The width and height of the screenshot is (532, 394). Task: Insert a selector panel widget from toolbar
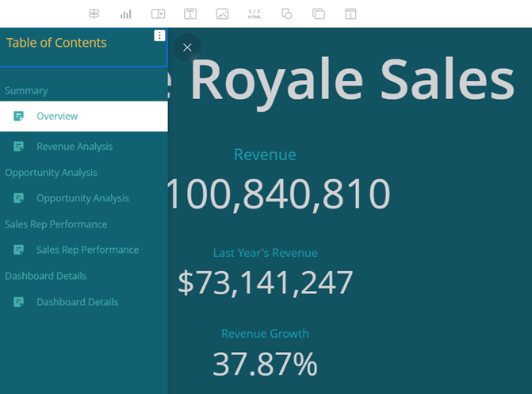coord(158,14)
